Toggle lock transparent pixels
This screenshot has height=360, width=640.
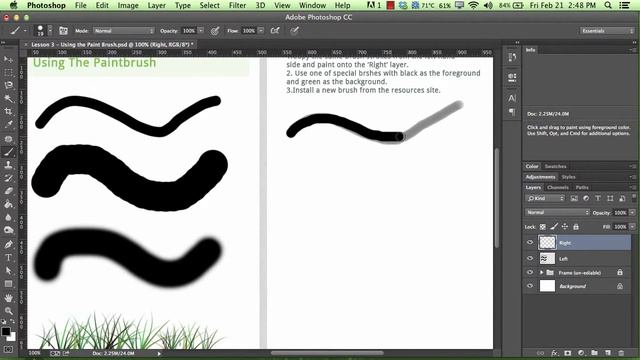543,227
